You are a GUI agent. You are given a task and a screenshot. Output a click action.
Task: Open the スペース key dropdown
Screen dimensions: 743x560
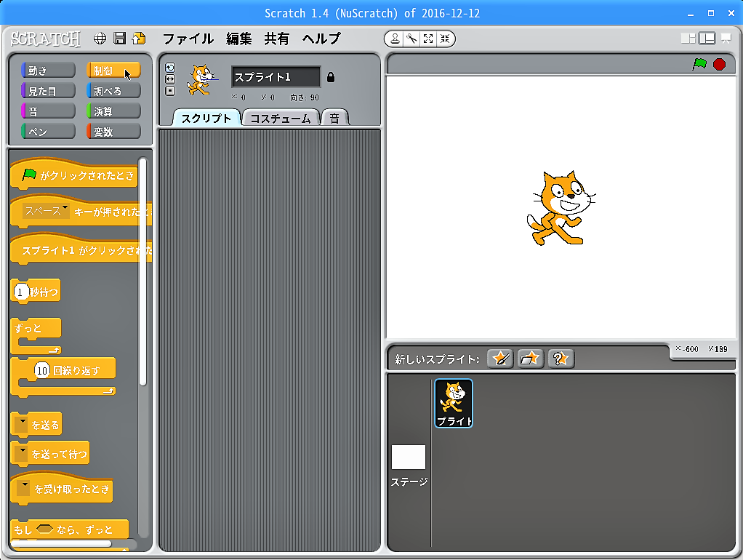[46, 211]
